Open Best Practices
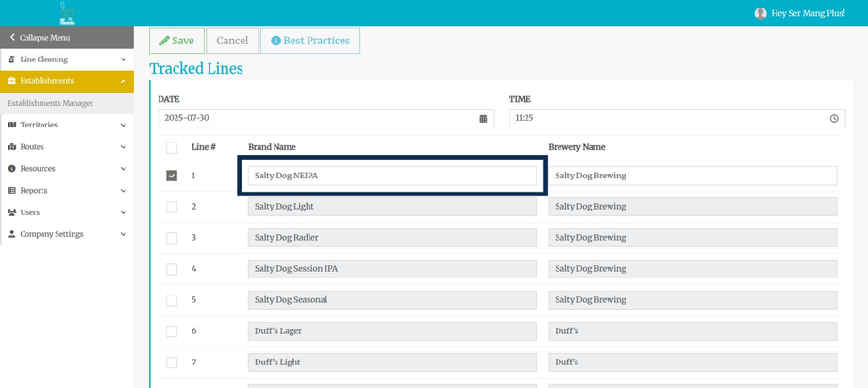Viewport: 868px width, 388px height. [310, 41]
